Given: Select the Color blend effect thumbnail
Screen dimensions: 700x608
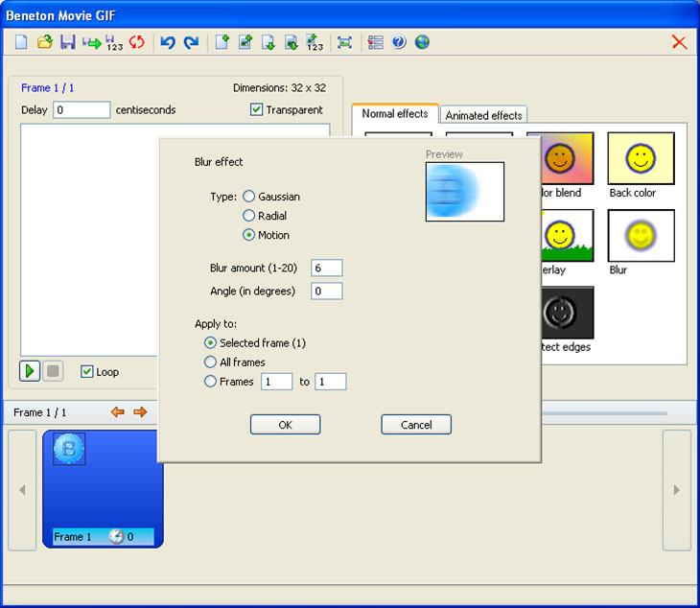Looking at the screenshot, I should [568, 158].
